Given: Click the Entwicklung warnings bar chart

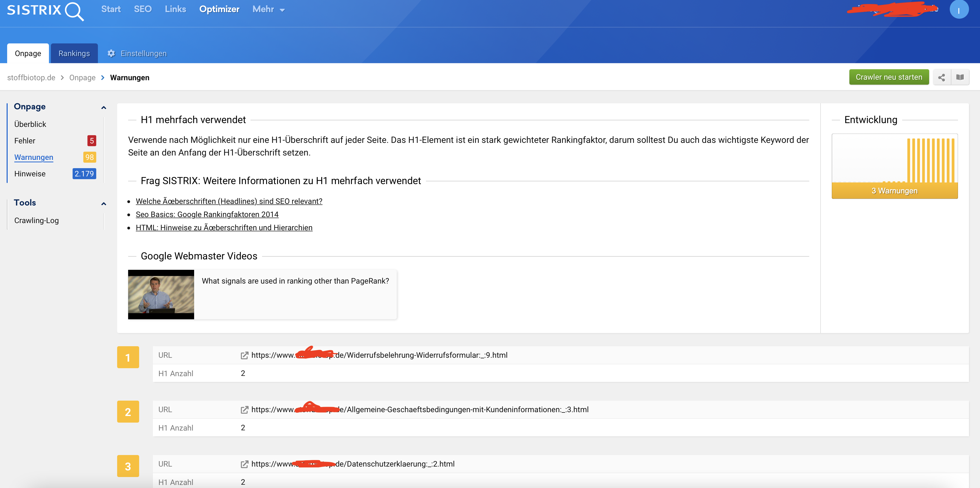Looking at the screenshot, I should [x=894, y=166].
